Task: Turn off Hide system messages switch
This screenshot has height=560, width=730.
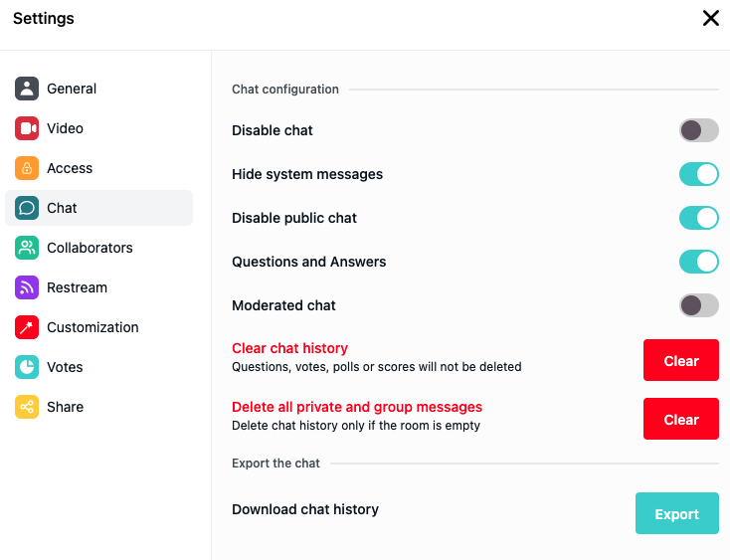Action: coord(699,174)
